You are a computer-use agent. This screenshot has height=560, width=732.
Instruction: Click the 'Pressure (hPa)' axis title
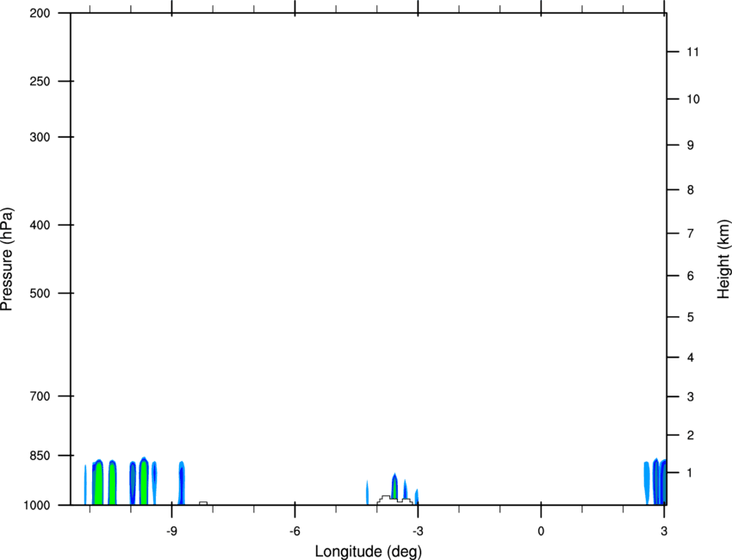pos(7,259)
